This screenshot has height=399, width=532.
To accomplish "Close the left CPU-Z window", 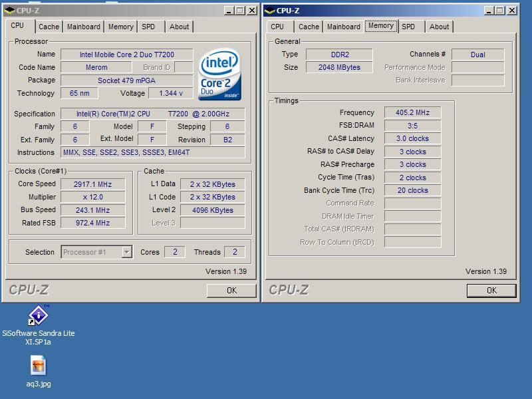I will 252,11.
